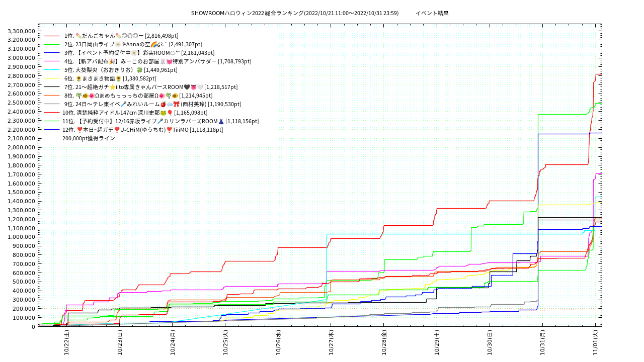Image resolution: width=644 pixels, height=362 pixels.
Task: Click the 200,000 y-axis label
Action: pos(24,309)
